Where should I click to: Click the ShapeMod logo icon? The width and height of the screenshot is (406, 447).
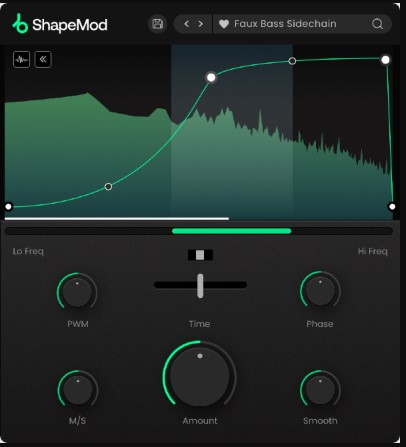coord(20,24)
